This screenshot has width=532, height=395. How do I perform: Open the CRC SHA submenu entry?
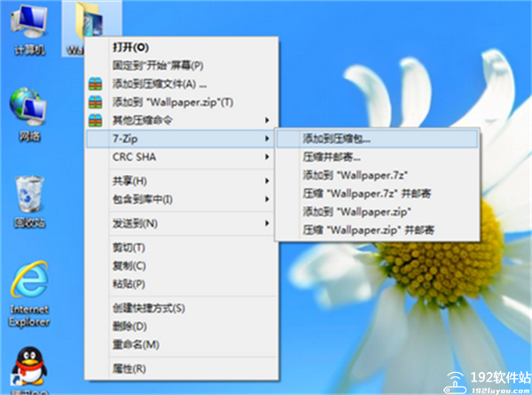pyautogui.click(x=182, y=157)
